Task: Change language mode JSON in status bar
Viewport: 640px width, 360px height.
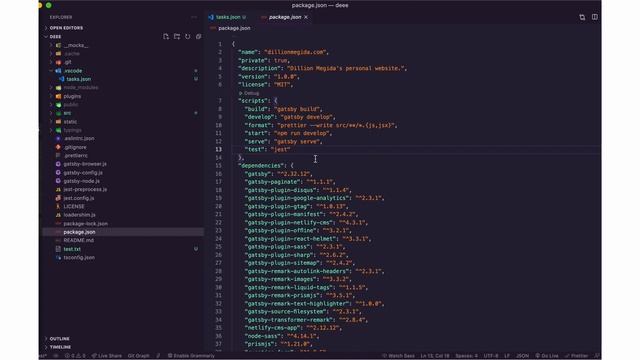Action: point(522,356)
